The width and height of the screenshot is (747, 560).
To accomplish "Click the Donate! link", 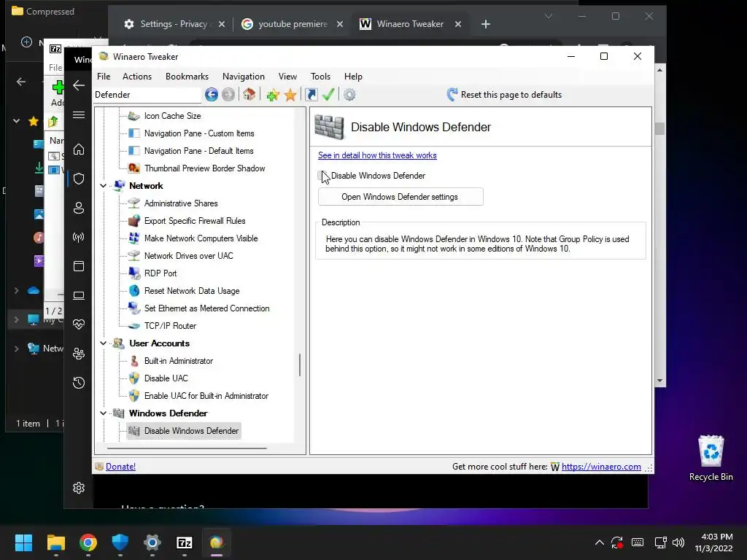I will point(120,467).
